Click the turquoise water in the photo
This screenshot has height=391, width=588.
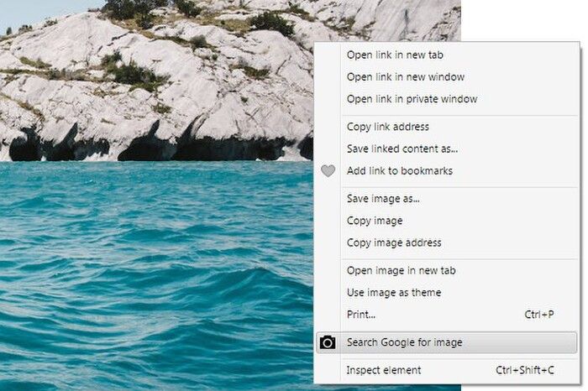151,268
